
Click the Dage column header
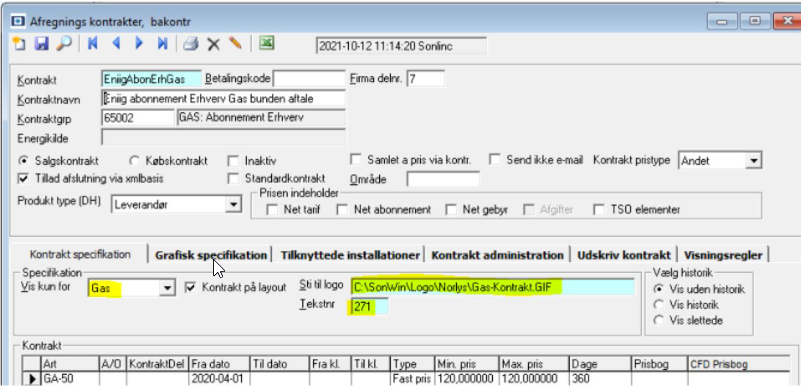point(600,364)
